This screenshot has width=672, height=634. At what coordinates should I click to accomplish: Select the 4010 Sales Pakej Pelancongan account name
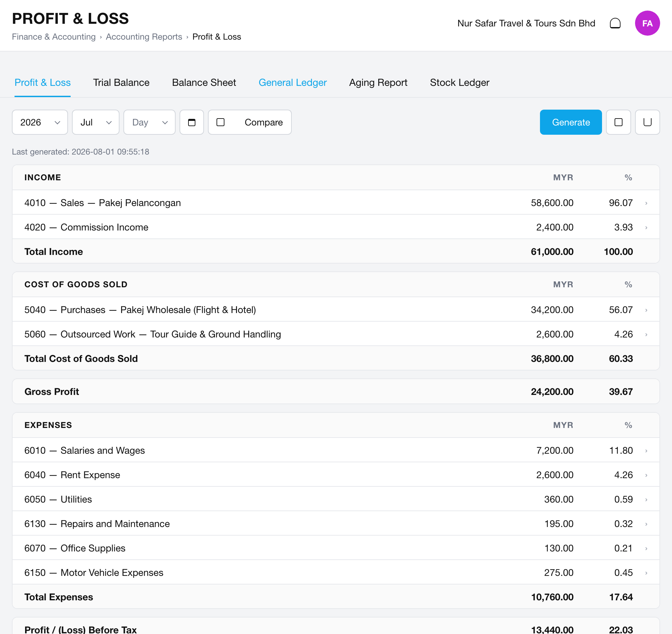tap(102, 203)
